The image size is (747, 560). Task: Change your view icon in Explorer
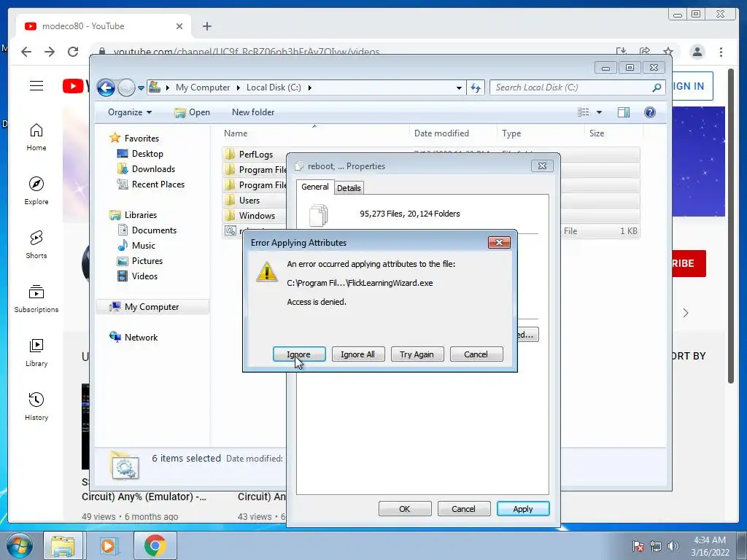pos(584,112)
